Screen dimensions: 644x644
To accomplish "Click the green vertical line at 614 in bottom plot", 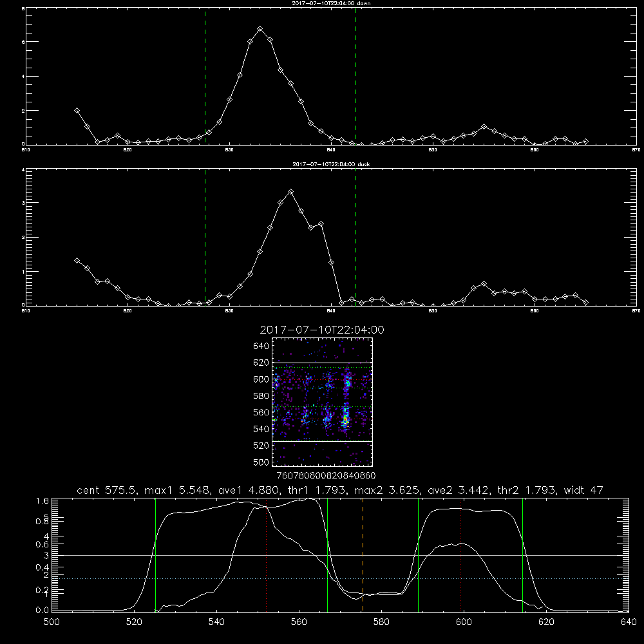I will [522, 554].
